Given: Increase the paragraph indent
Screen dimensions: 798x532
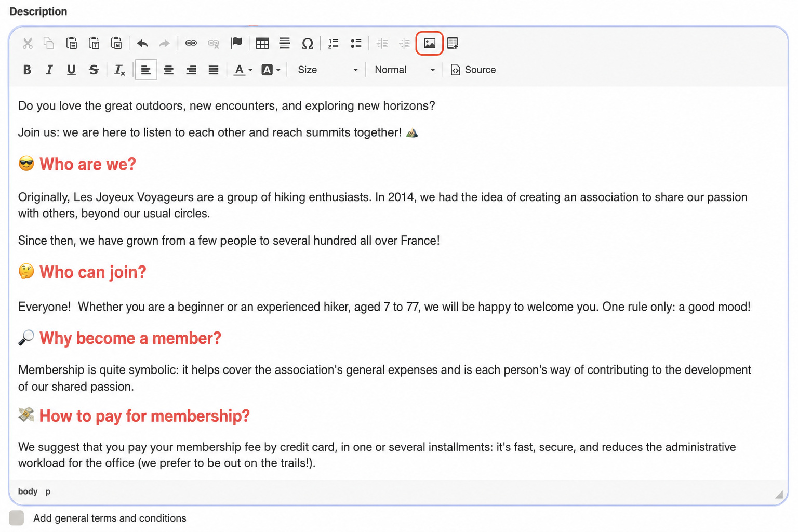Looking at the screenshot, I should pos(405,43).
